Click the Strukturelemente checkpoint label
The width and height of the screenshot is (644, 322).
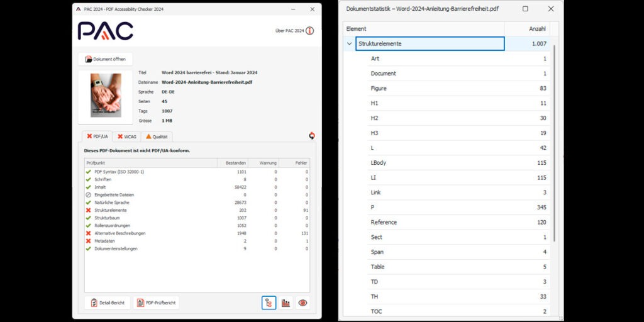111,210
